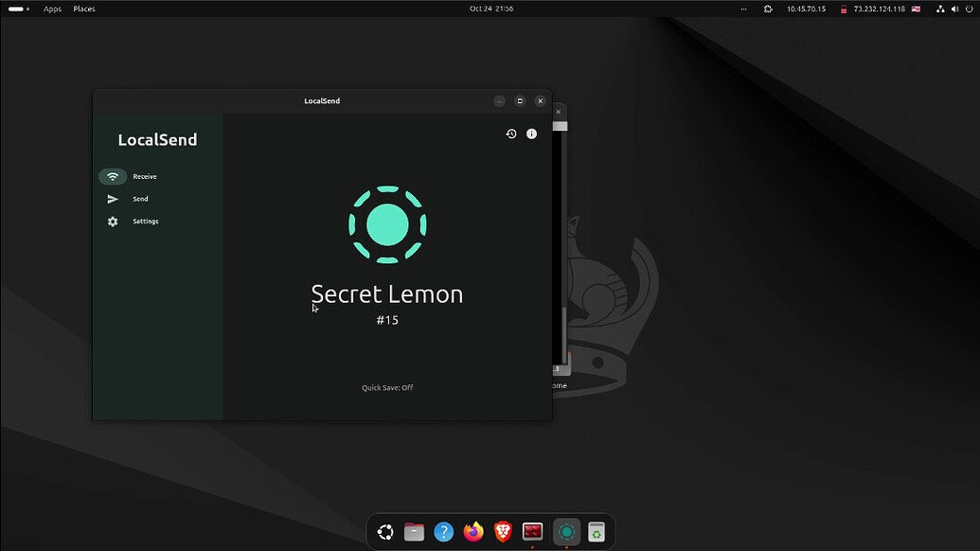This screenshot has width=980, height=551.
Task: Click the network sharing indicator in the top bar
Action: 939,9
